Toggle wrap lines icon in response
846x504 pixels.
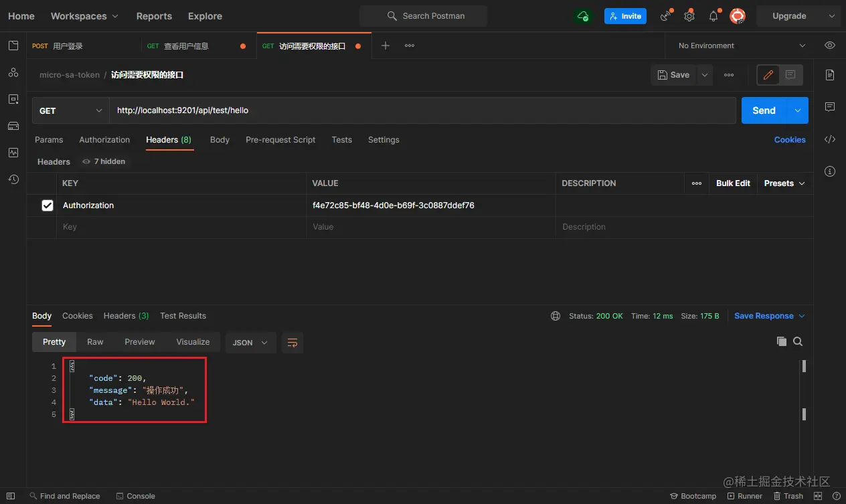pyautogui.click(x=292, y=342)
